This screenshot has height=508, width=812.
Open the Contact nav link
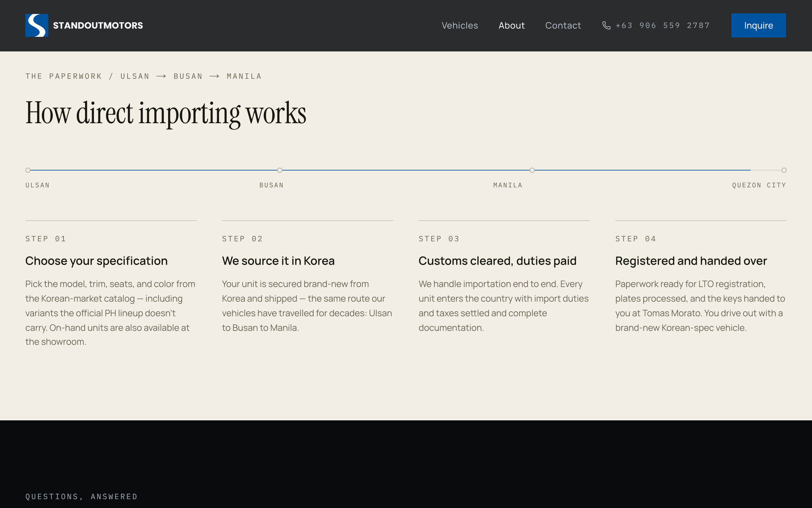coord(563,25)
